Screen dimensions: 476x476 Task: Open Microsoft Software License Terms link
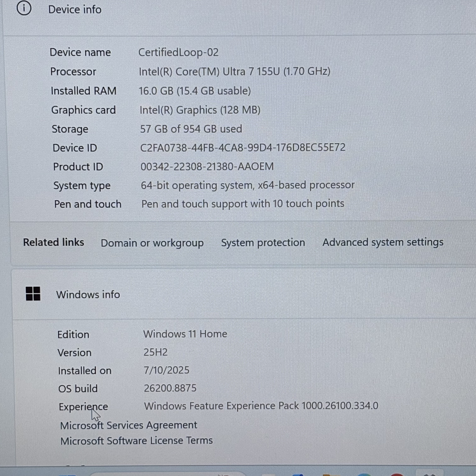[136, 441]
